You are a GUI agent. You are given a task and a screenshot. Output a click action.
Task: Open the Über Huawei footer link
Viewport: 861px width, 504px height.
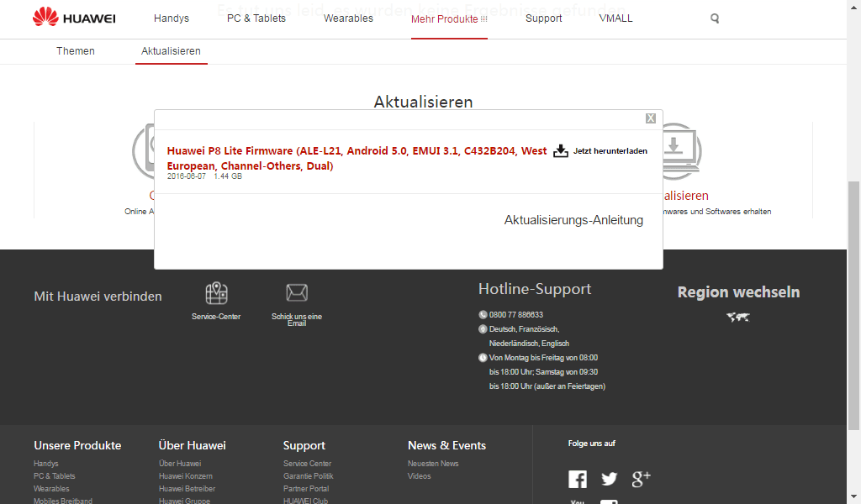point(180,464)
